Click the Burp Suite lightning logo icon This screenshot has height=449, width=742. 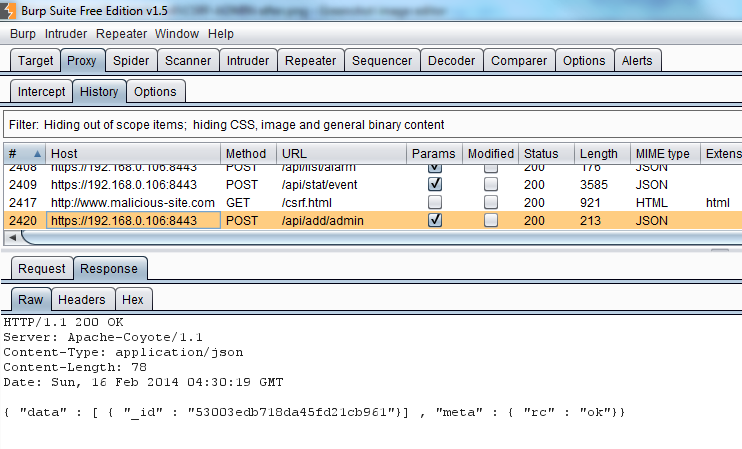(8, 10)
